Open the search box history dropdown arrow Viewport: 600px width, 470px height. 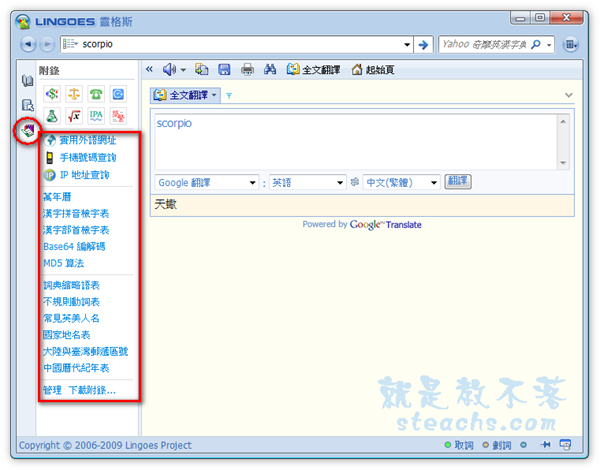coord(407,45)
